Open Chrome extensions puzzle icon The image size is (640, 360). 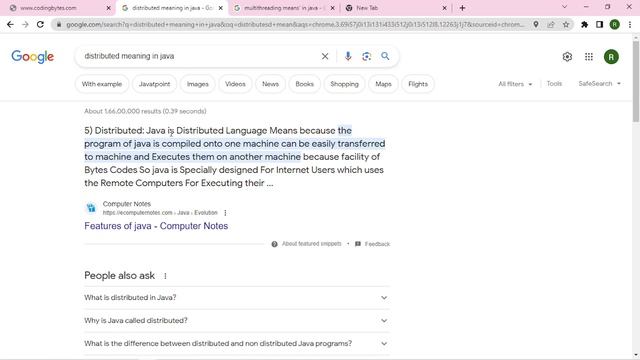(x=584, y=24)
